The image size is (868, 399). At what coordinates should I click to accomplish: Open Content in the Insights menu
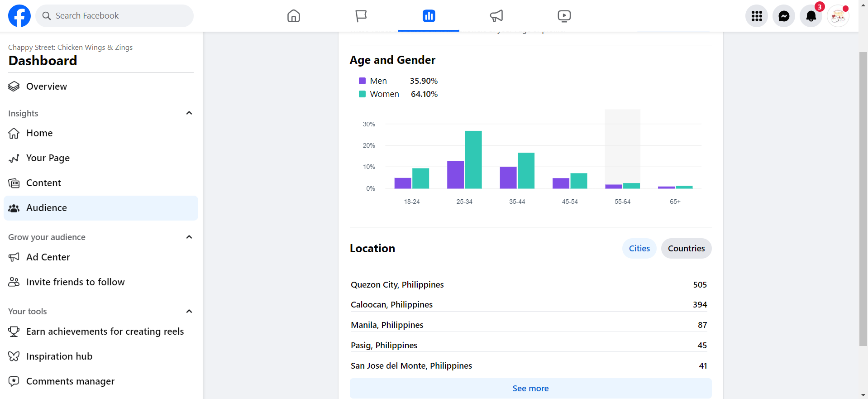43,183
